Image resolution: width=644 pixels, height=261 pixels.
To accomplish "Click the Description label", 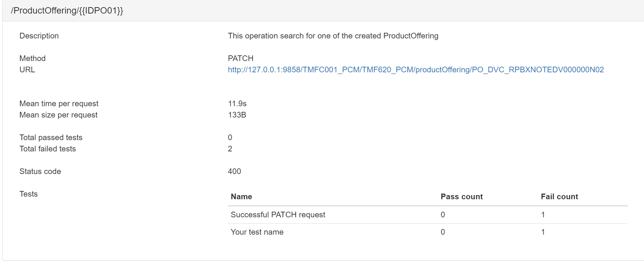I will pos(39,36).
